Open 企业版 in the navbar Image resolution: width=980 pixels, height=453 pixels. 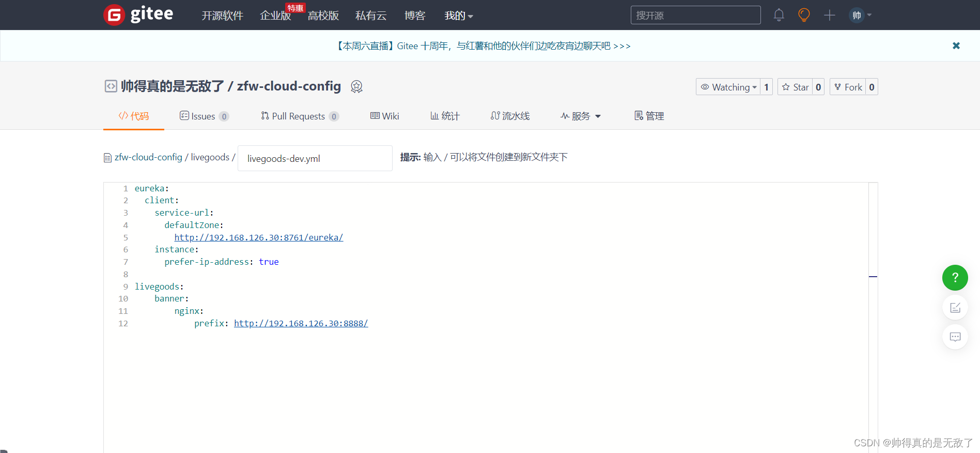pos(275,16)
